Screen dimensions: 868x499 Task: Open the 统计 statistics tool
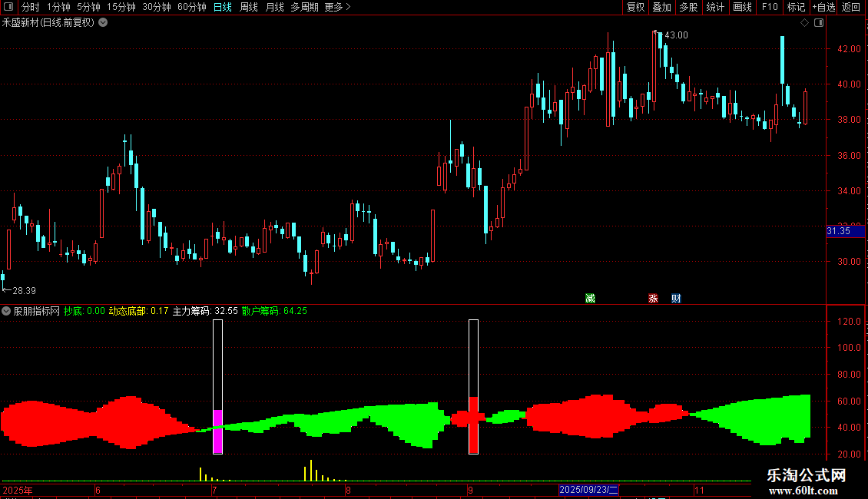(715, 7)
